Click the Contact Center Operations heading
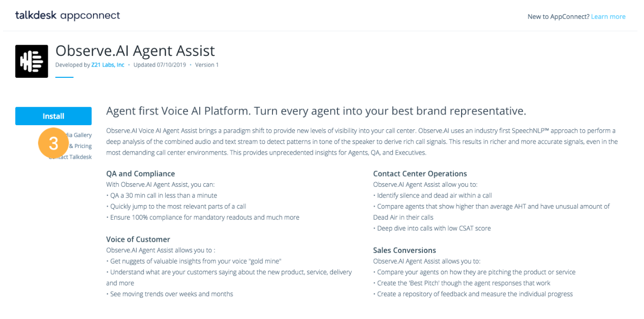This screenshot has height=319, width=644. pyautogui.click(x=420, y=173)
